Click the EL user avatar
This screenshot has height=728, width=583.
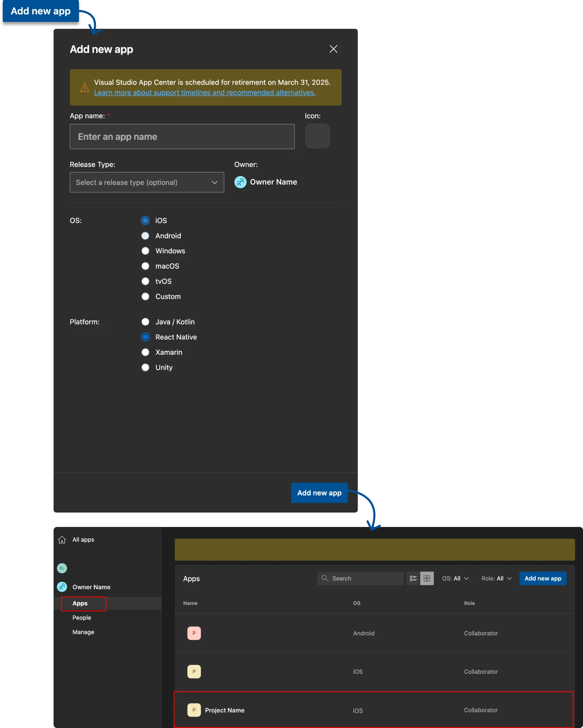[x=62, y=568]
